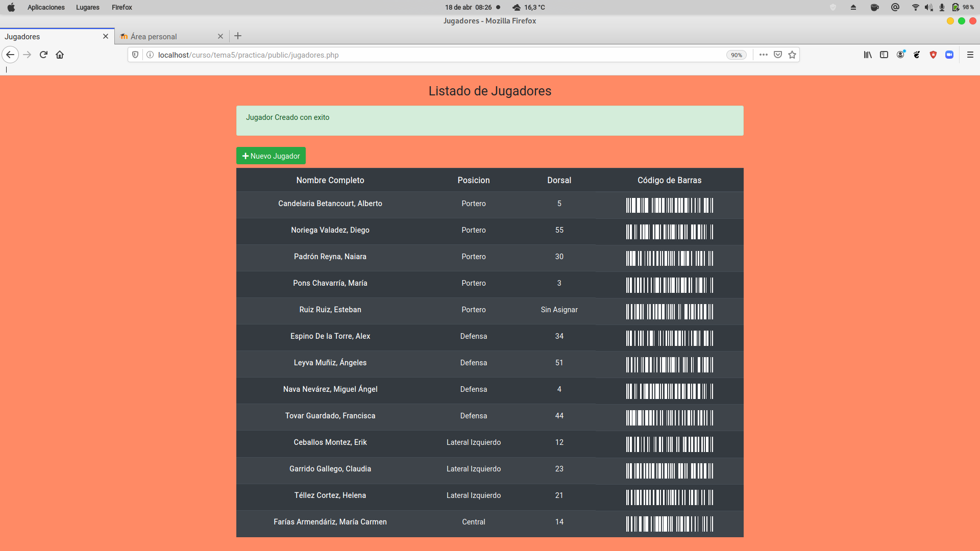Viewport: 980px width, 551px height.
Task: Click the @ tray icon
Action: click(895, 7)
